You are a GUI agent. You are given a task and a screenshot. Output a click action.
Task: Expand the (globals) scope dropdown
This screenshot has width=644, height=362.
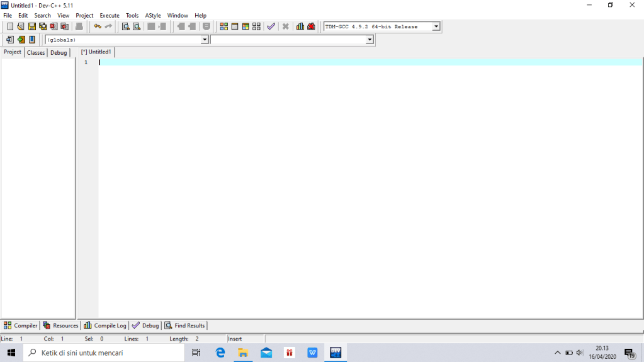[x=205, y=40]
